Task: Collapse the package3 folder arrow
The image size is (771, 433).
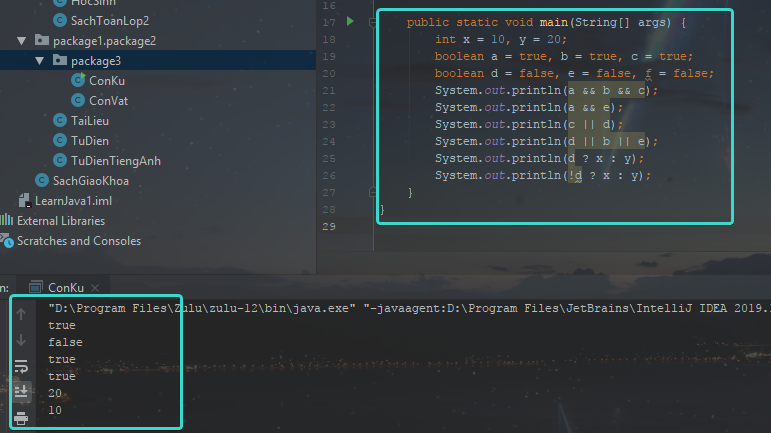Action: (39, 61)
